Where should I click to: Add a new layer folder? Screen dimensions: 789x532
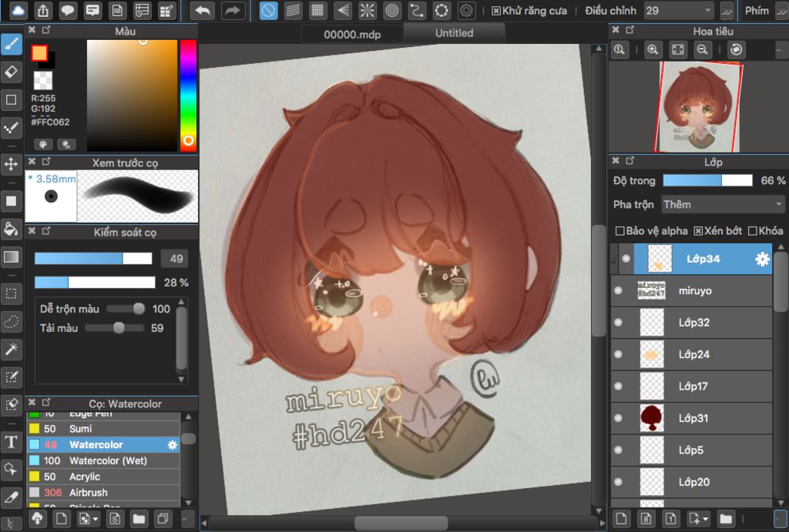point(726,518)
